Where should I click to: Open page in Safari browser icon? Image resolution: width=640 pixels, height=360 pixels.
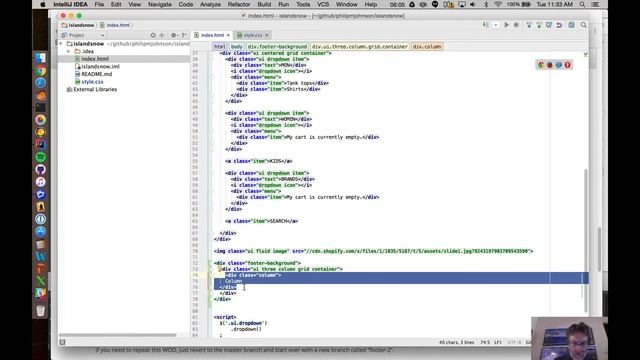coord(559,65)
